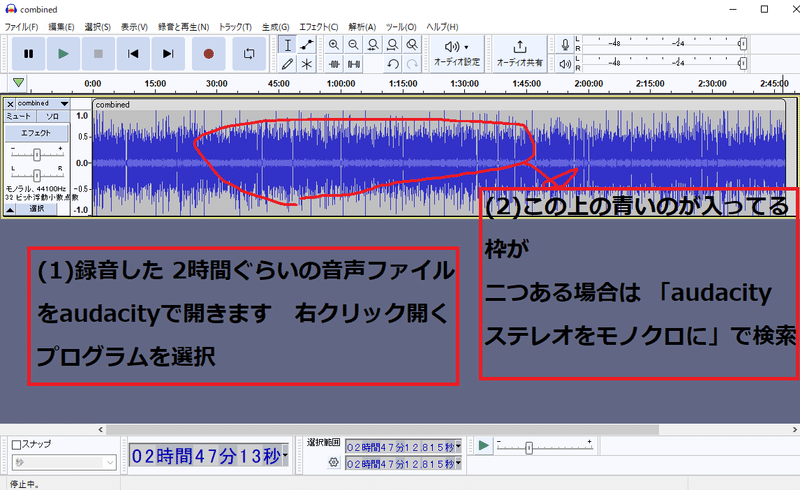Toggle ミュート mute on combined track
Viewport: 800px width, 490px height.
19,116
